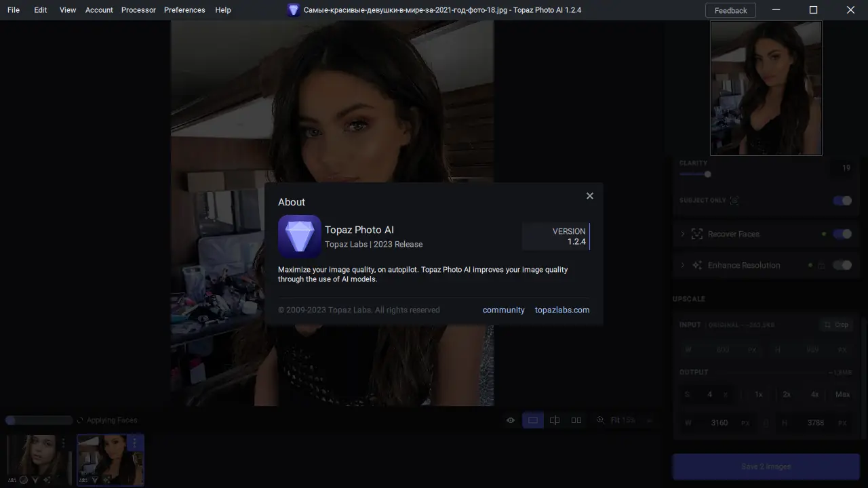Screen dimensions: 868x488
Task: Click the output width field 3160
Action: coord(719,423)
